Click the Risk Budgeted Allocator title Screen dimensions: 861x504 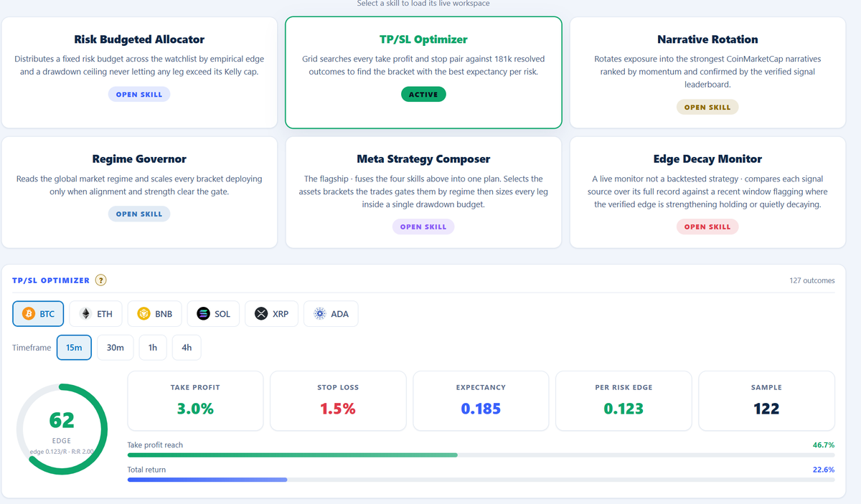[x=139, y=39]
